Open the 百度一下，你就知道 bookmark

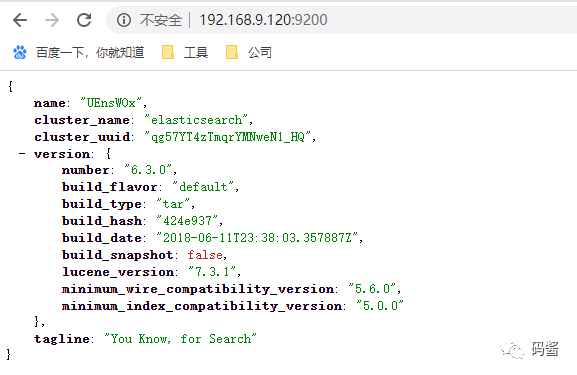[x=90, y=53]
